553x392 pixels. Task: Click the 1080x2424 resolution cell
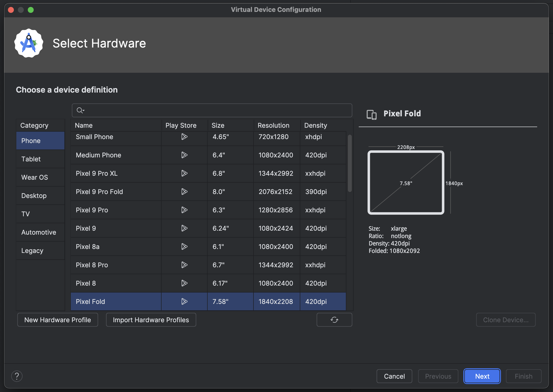(277, 228)
